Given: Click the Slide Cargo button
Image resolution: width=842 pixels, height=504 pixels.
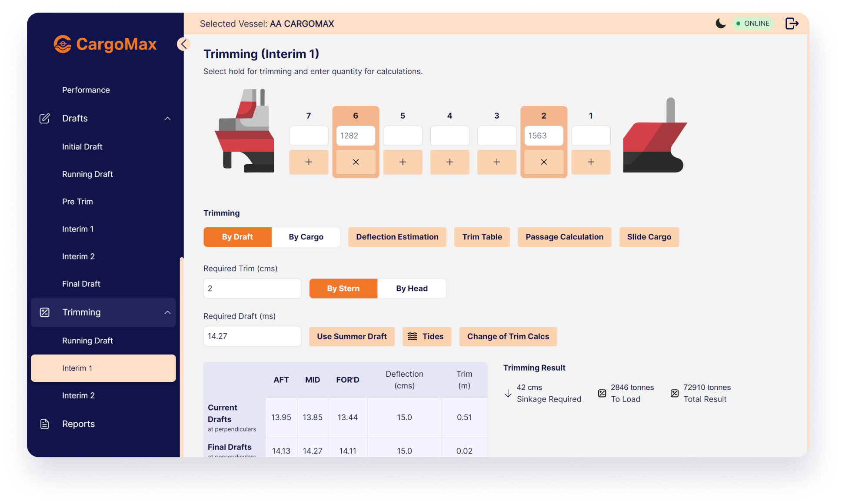Looking at the screenshot, I should 649,237.
